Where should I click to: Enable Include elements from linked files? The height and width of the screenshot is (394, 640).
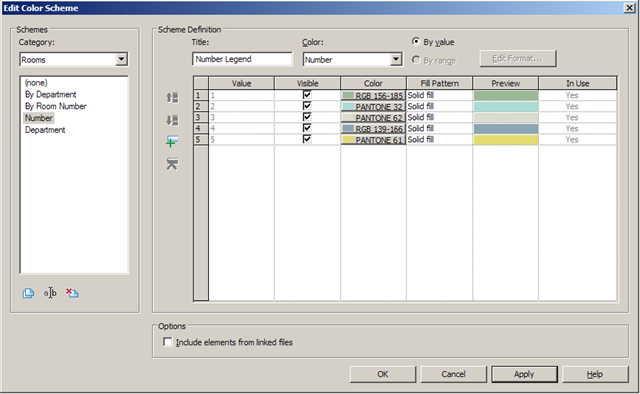(x=167, y=342)
